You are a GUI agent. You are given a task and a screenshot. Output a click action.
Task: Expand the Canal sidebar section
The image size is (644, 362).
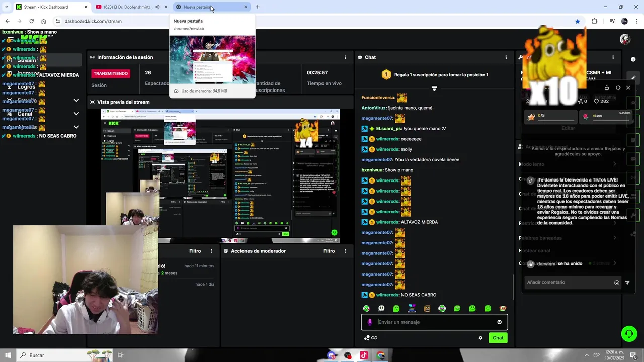pos(76,114)
